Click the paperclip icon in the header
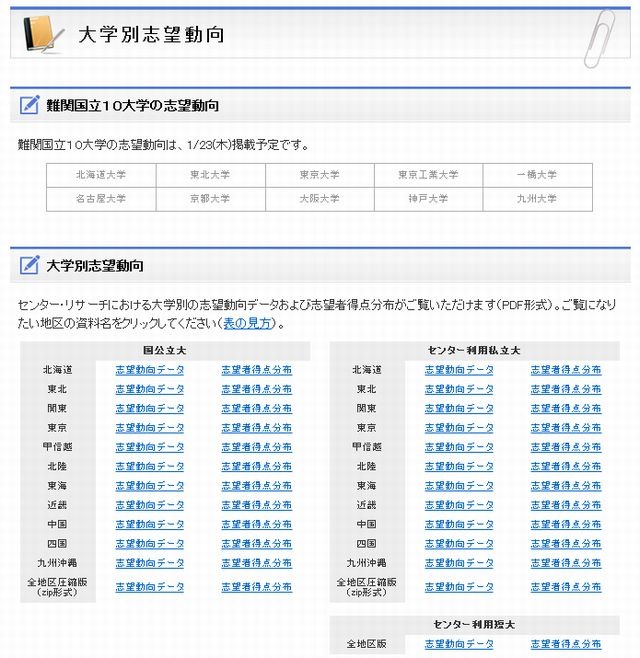 [x=599, y=39]
